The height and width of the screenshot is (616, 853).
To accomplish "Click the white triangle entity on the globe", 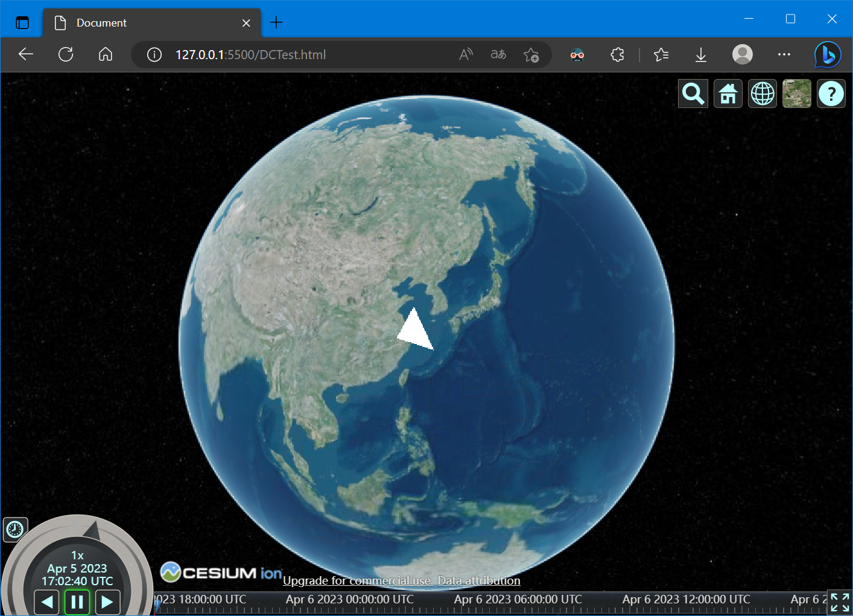I will [x=416, y=331].
